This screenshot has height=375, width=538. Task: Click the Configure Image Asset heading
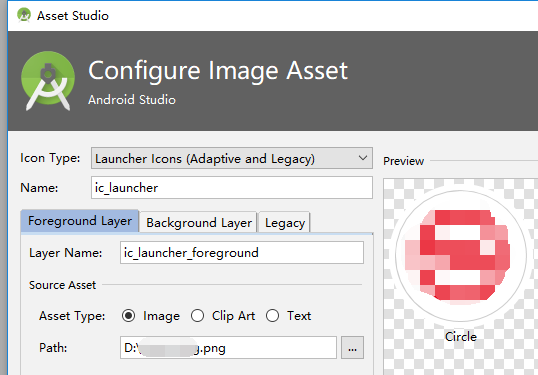click(x=218, y=71)
